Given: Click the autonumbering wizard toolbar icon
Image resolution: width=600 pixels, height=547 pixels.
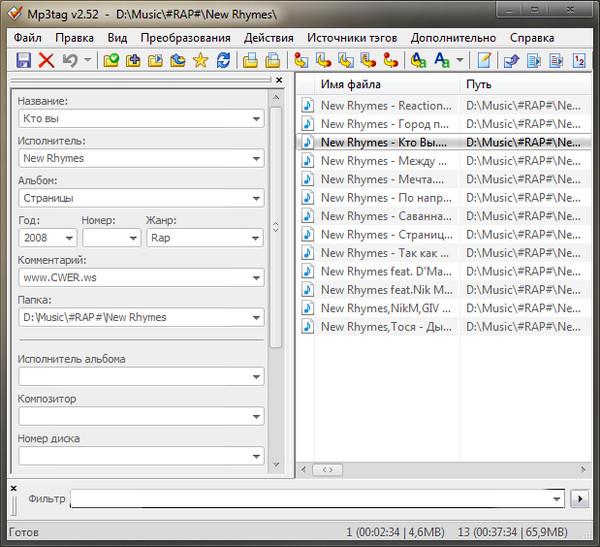Looking at the screenshot, I should point(578,61).
